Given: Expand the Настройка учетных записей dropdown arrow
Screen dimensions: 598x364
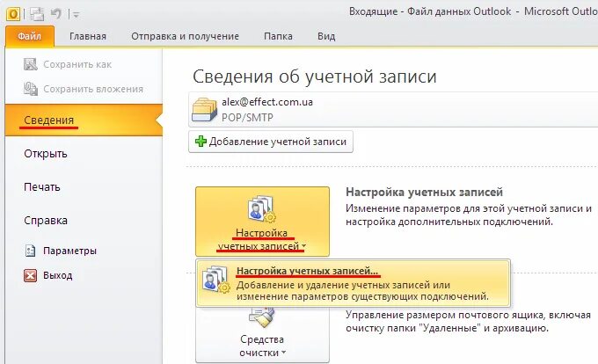Looking at the screenshot, I should pos(303,246).
